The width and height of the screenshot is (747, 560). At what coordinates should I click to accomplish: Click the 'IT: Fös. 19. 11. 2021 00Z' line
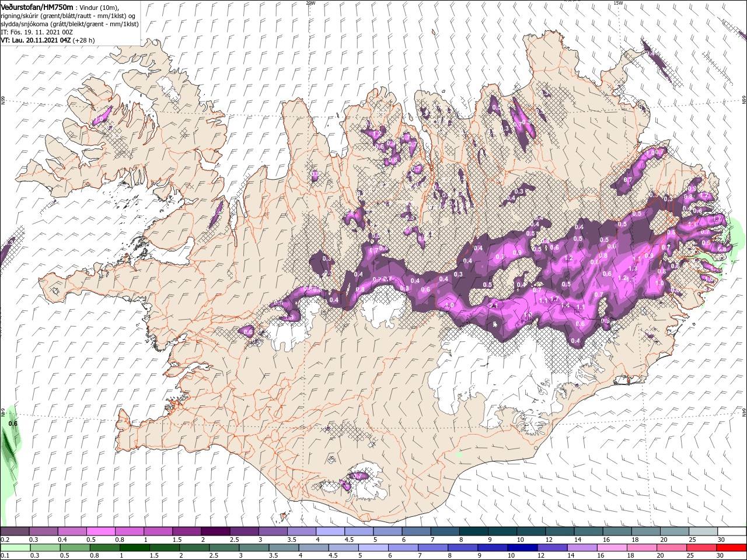pyautogui.click(x=36, y=32)
